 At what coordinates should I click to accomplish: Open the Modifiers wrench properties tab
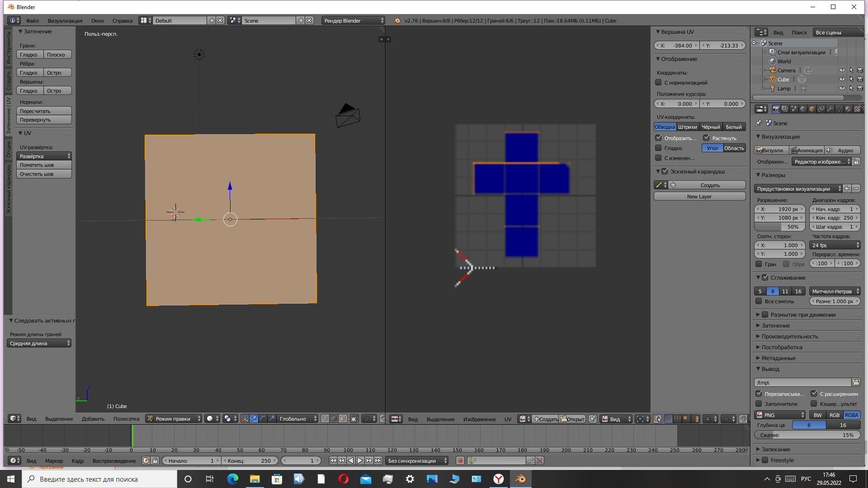pyautogui.click(x=830, y=109)
